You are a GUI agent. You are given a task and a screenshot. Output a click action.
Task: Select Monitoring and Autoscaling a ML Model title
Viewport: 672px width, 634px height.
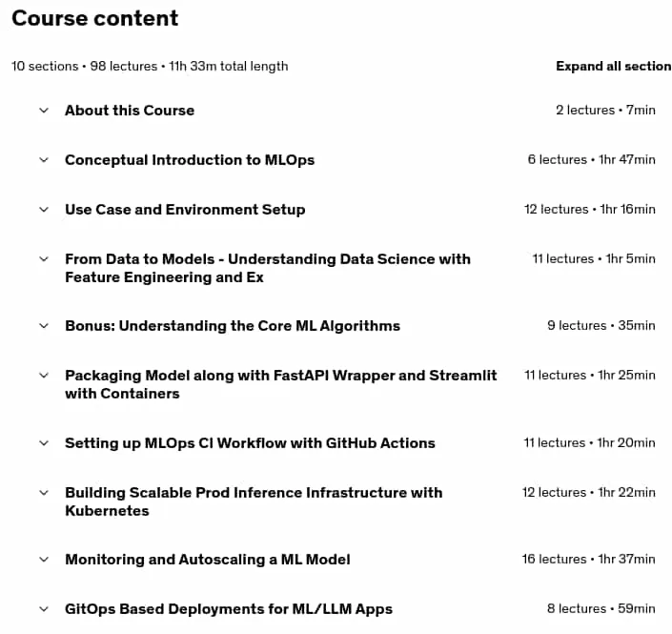(208, 560)
